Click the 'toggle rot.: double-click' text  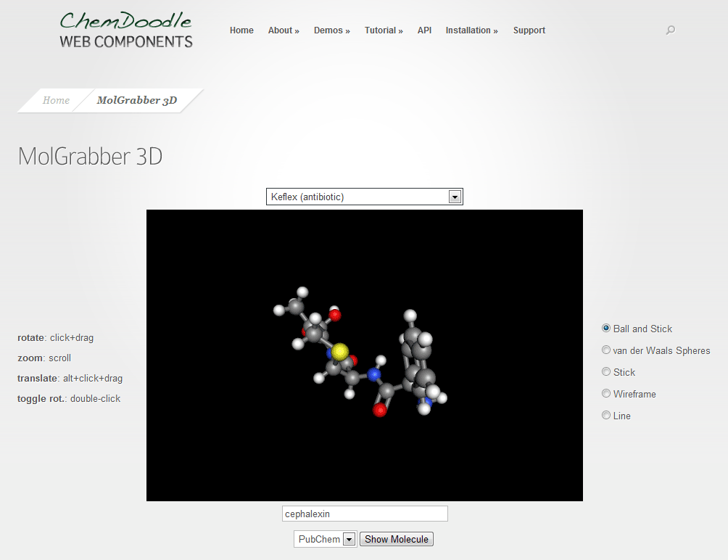[69, 399]
